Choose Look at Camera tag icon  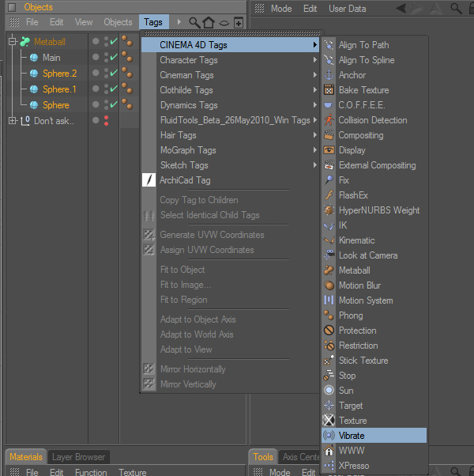[329, 255]
